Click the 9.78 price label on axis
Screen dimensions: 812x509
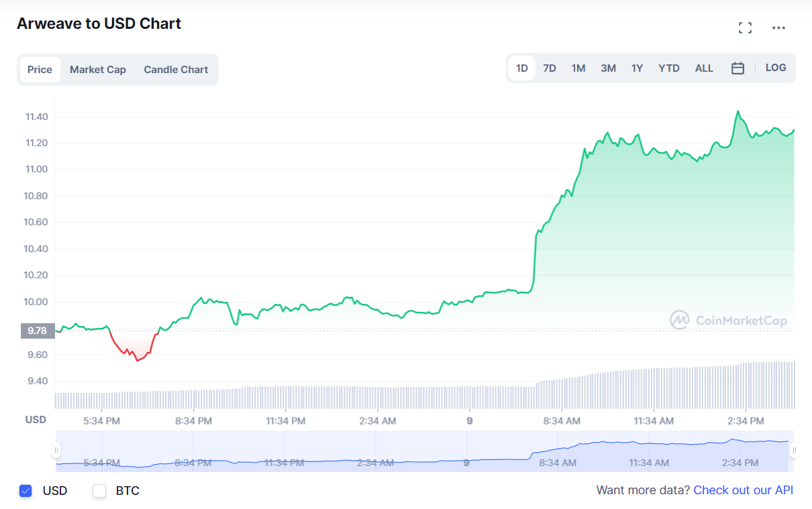(x=38, y=330)
